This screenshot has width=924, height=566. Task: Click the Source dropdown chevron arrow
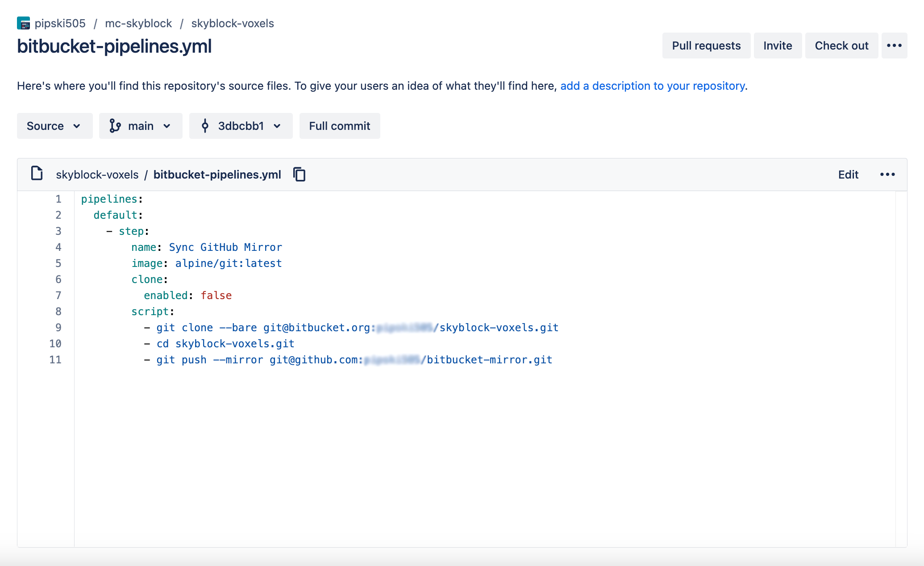77,126
